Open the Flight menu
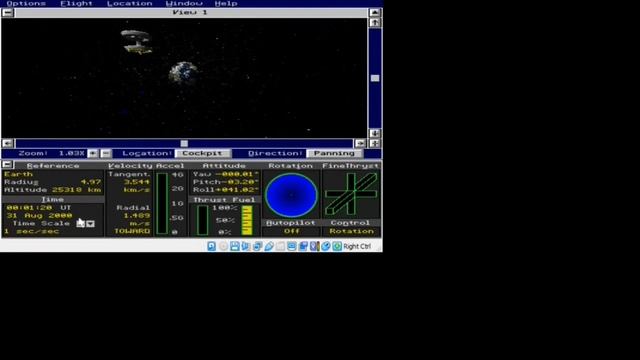The height and width of the screenshot is (360, 640). point(76,3)
